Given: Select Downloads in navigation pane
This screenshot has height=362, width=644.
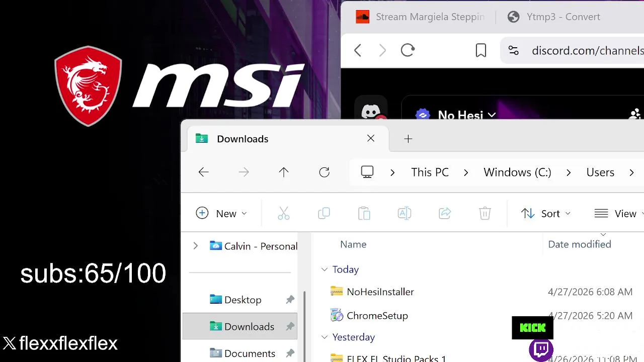Looking at the screenshot, I should (x=240, y=327).
